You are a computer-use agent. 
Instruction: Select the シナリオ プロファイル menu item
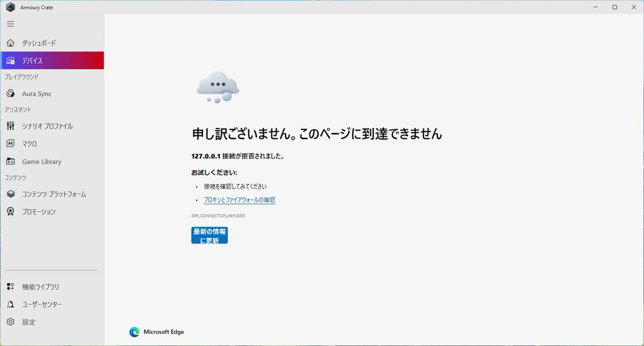47,126
